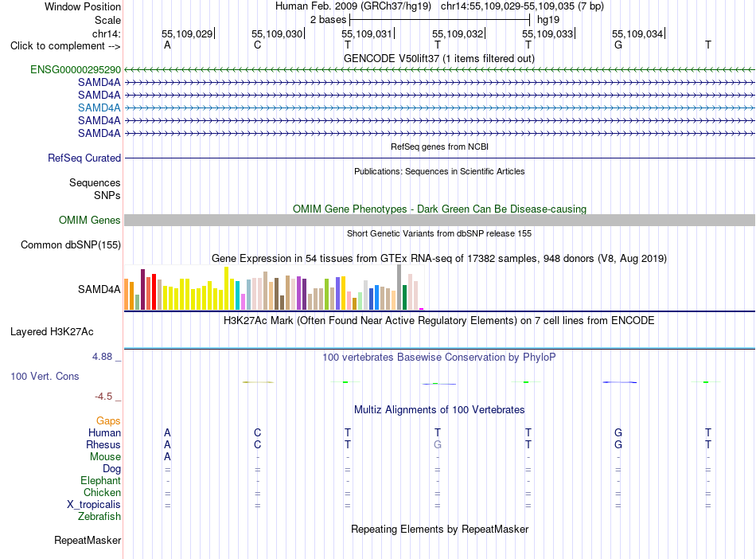Click the dark maroon GTEx expression bar
The height and width of the screenshot is (559, 756).
click(x=142, y=289)
